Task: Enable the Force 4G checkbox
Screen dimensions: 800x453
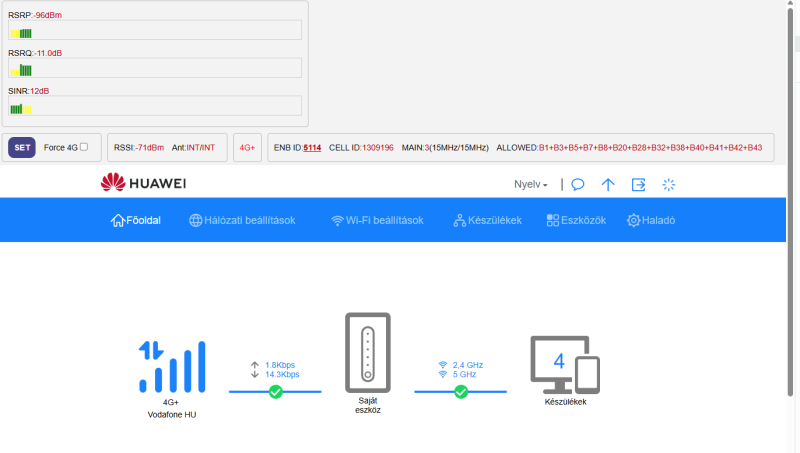Action: pyautogui.click(x=84, y=147)
